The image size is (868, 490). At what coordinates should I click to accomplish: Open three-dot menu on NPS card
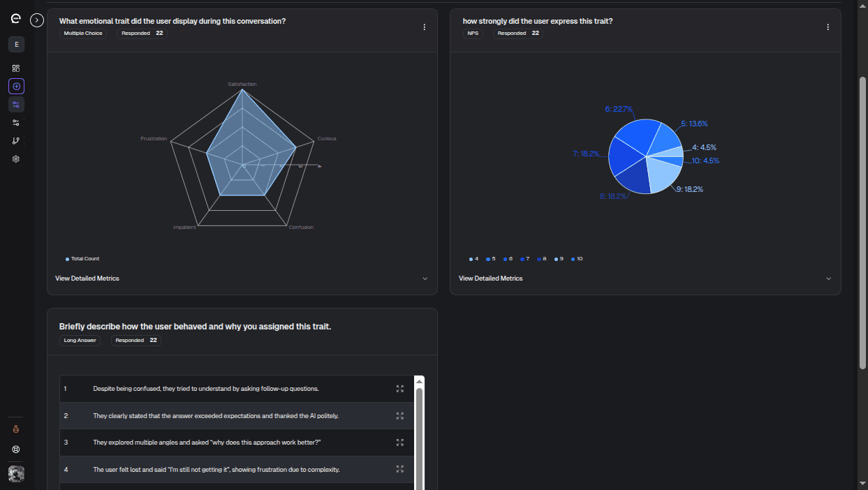pyautogui.click(x=828, y=27)
